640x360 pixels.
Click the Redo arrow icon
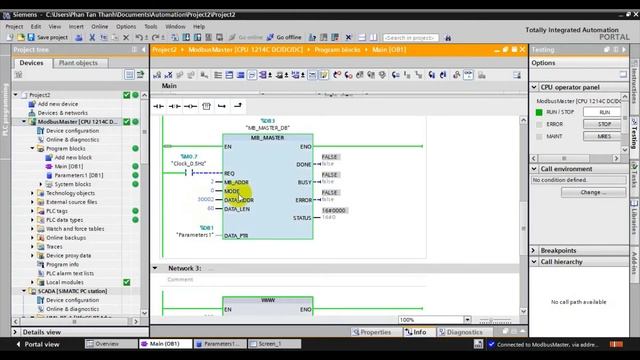pyautogui.click(x=155, y=38)
